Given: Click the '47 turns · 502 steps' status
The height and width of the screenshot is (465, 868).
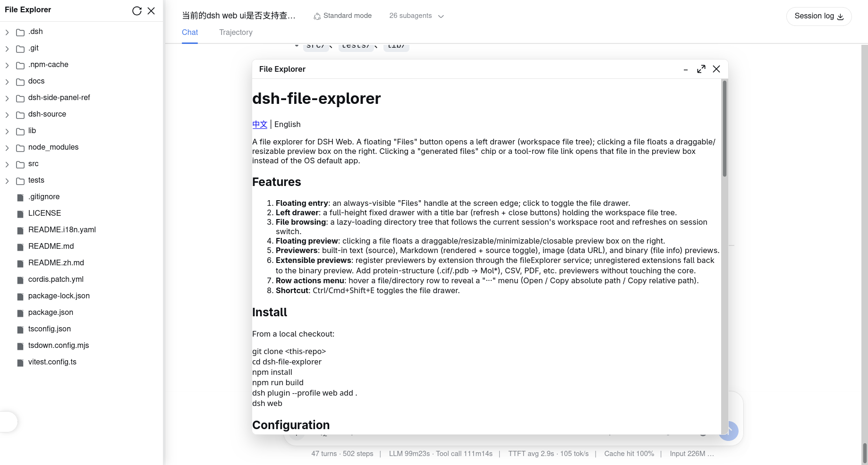Looking at the screenshot, I should click(x=342, y=454).
